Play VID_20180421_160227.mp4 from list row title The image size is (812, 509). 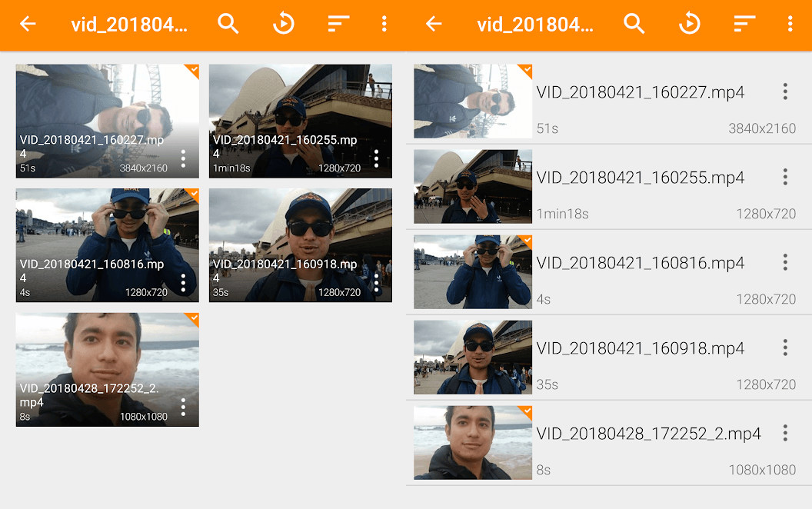tap(640, 93)
